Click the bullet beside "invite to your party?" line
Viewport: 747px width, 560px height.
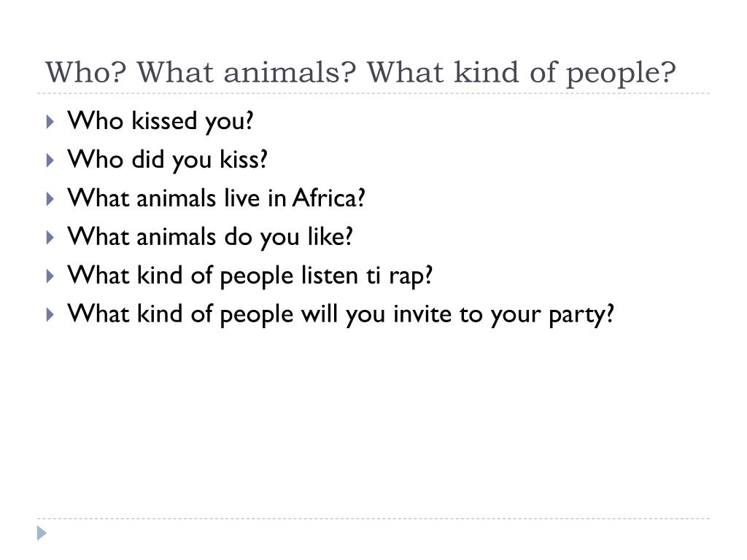(50, 314)
